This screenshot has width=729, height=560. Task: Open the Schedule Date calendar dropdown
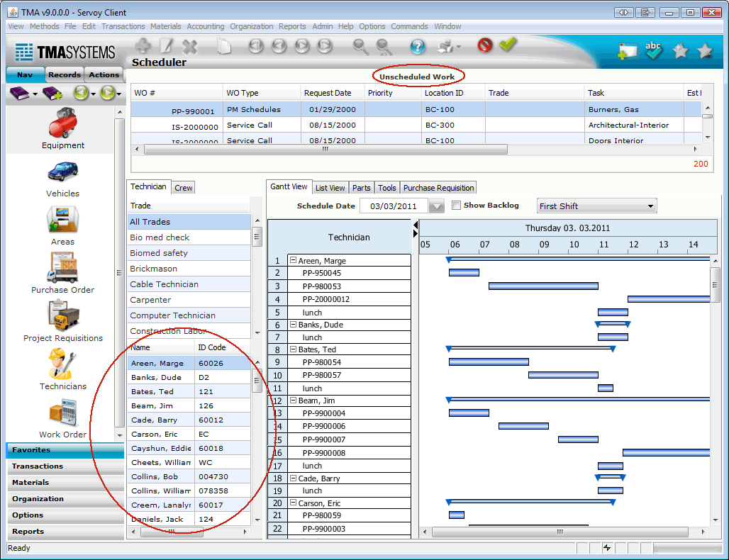435,206
